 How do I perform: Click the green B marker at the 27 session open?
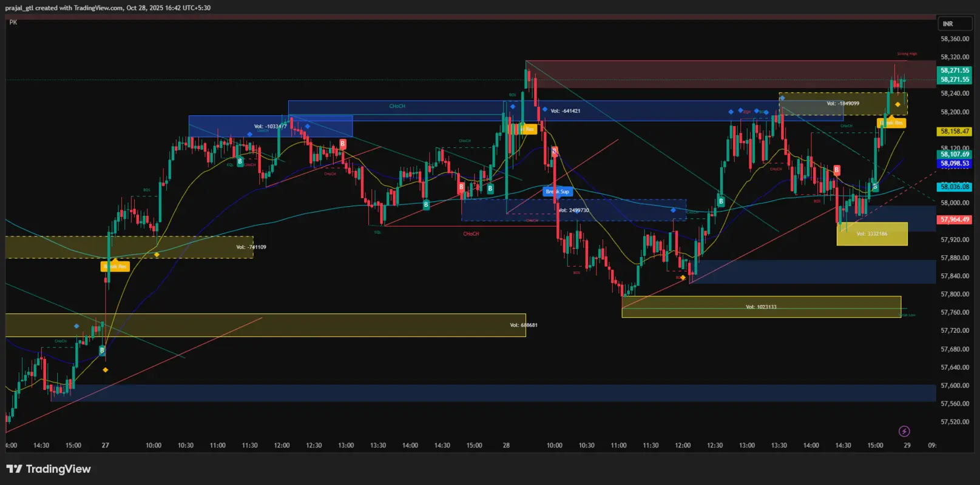102,350
